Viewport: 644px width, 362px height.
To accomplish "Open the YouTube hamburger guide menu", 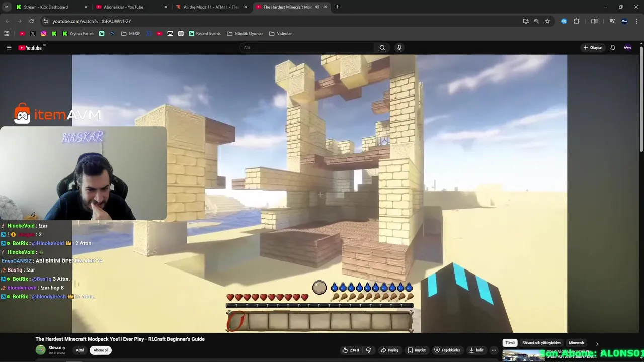I will (x=9, y=48).
